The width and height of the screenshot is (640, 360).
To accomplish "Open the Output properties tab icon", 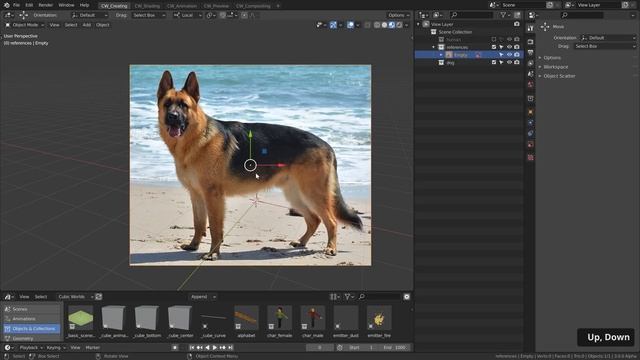I will (530, 53).
